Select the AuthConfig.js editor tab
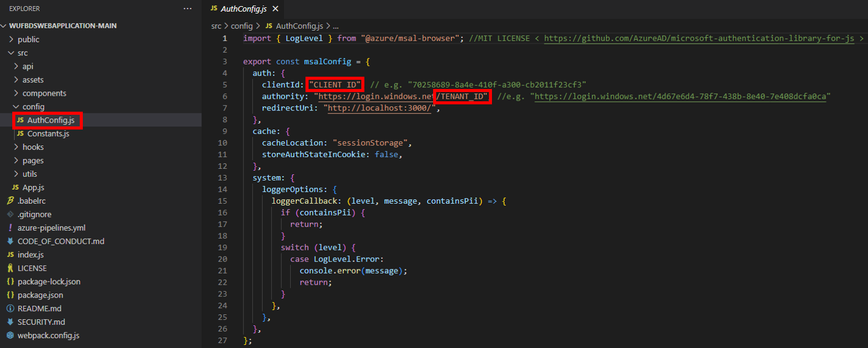The height and width of the screenshot is (348, 868). click(243, 9)
